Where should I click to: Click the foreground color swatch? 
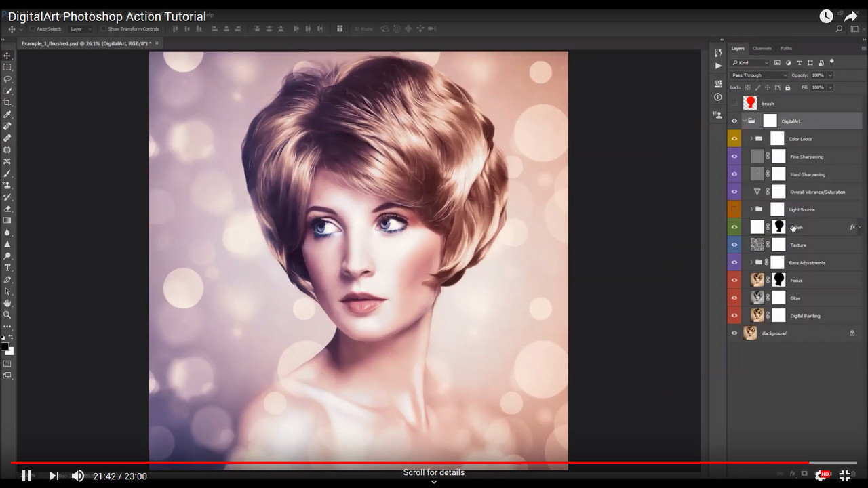5,346
